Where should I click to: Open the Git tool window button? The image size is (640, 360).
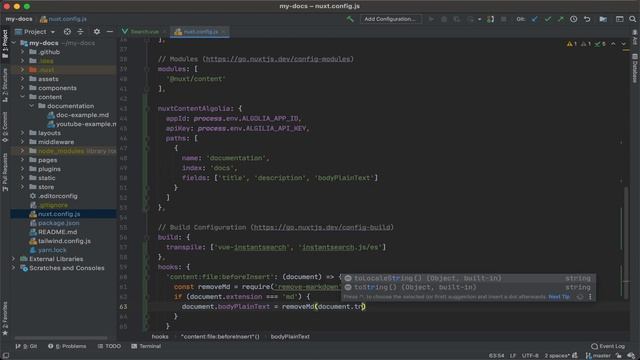(26, 346)
